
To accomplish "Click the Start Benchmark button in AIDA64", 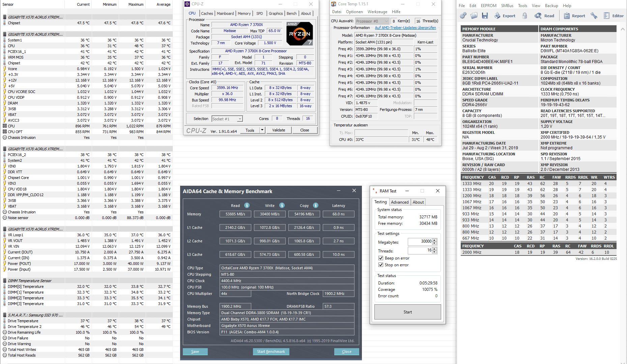I will tap(271, 352).
